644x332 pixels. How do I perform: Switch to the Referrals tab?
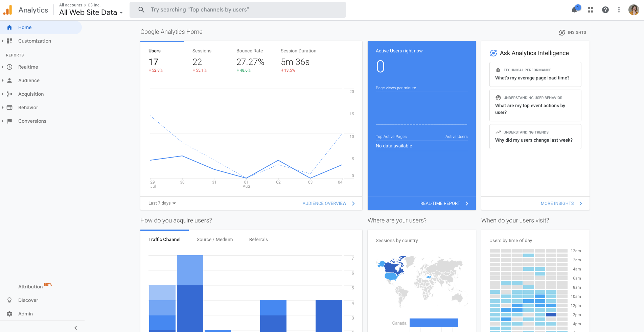click(x=258, y=239)
